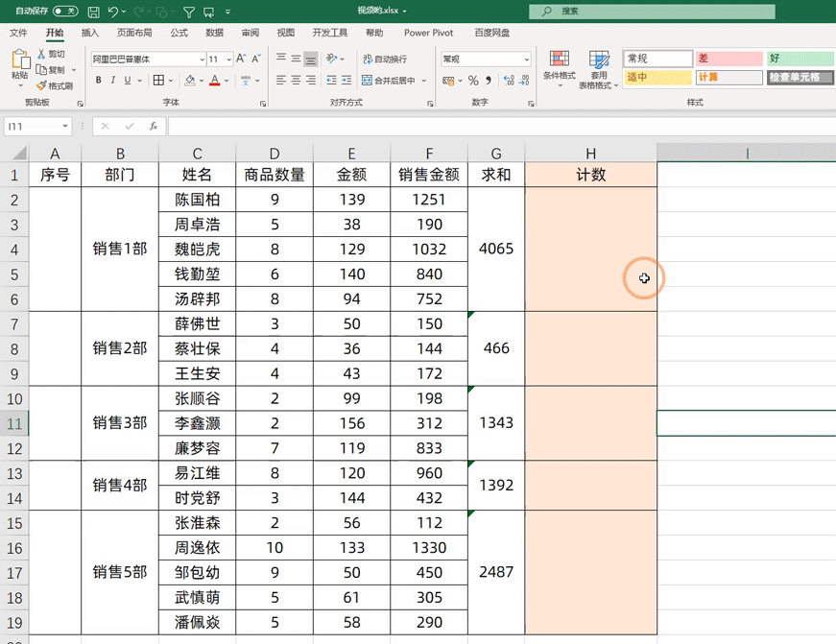Click the comma style icon
This screenshot has width=836, height=644.
point(488,81)
